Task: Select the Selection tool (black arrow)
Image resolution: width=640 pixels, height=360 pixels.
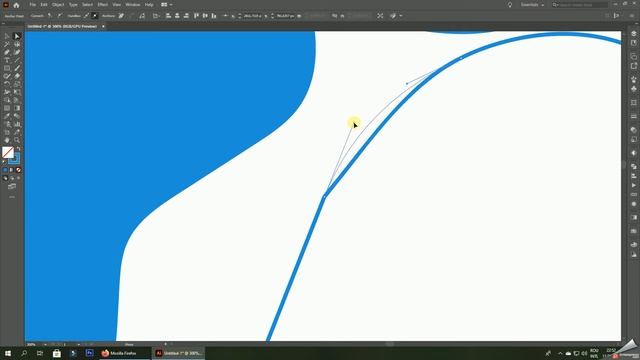Action: click(7, 36)
